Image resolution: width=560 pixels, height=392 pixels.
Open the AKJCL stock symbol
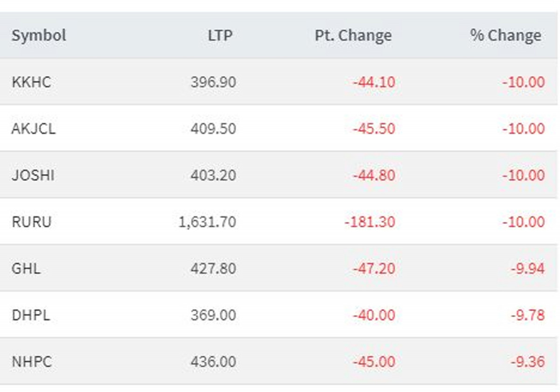pyautogui.click(x=34, y=129)
